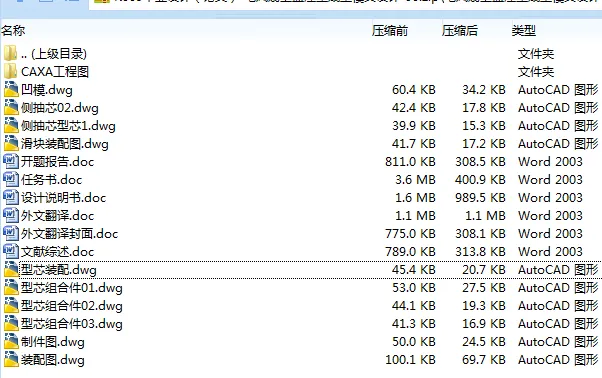Select file name 型芯装配.dwg

59,270
